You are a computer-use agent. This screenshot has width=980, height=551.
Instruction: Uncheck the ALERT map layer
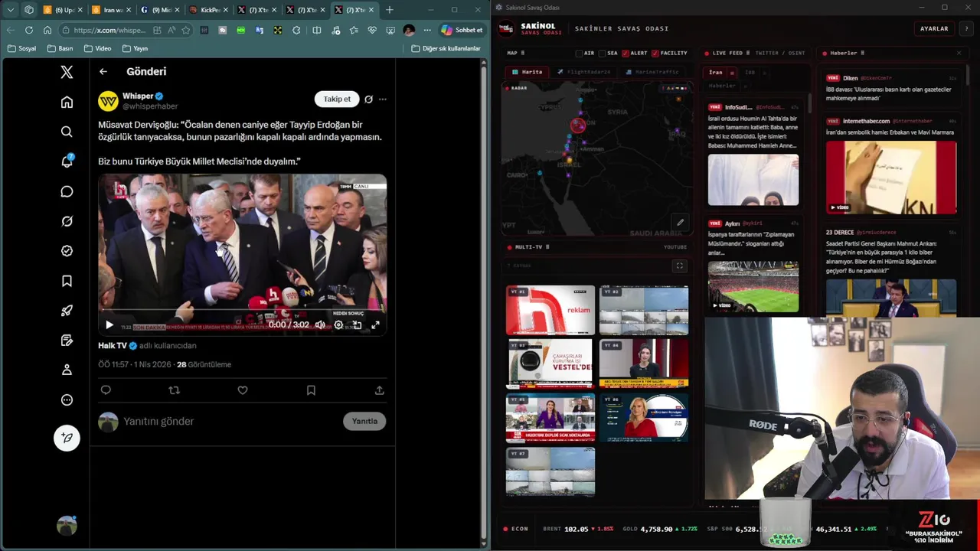[x=626, y=53]
